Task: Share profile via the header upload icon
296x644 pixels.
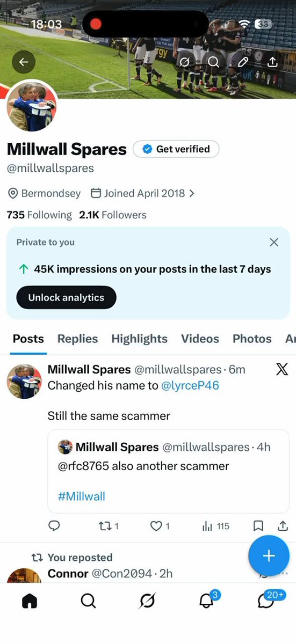Action: (x=272, y=62)
